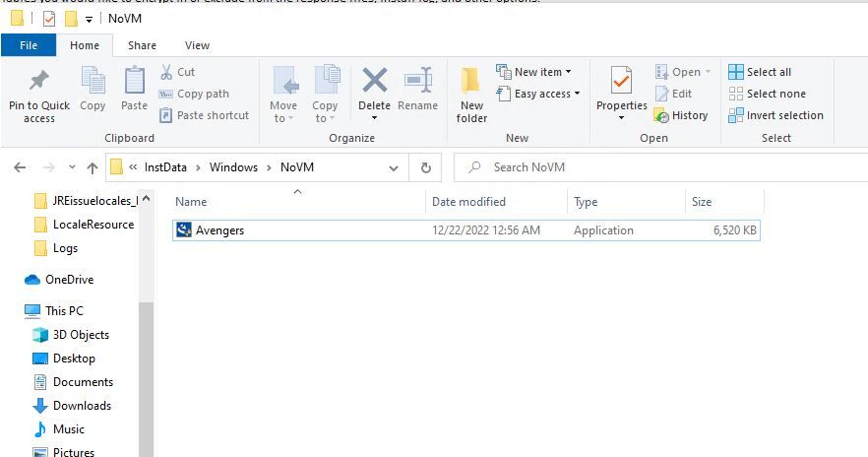Click Invert selection
Screen dimensions: 868x457
[x=776, y=115]
